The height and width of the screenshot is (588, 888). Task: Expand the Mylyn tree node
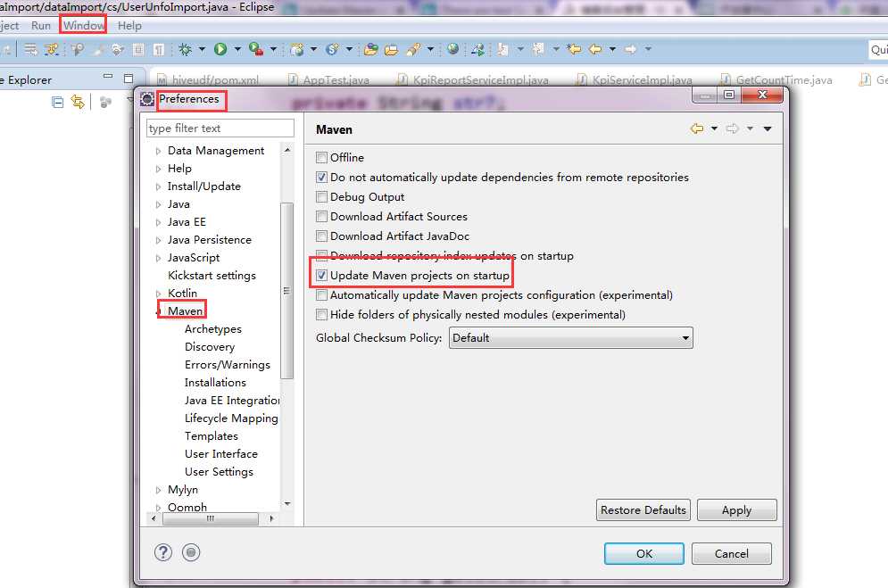[x=158, y=490]
